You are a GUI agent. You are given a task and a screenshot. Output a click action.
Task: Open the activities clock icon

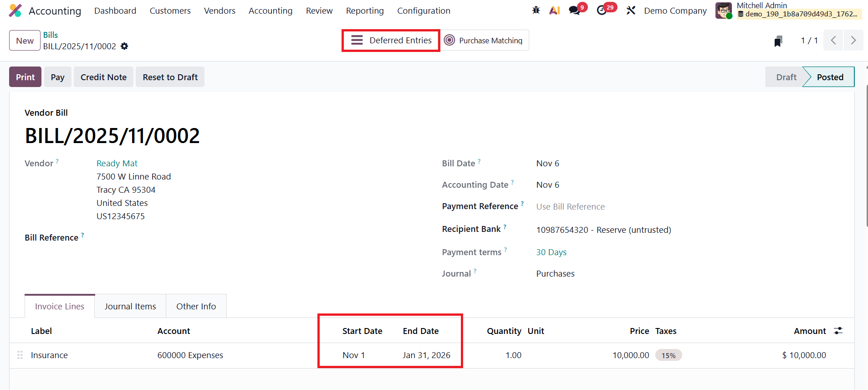tap(602, 10)
